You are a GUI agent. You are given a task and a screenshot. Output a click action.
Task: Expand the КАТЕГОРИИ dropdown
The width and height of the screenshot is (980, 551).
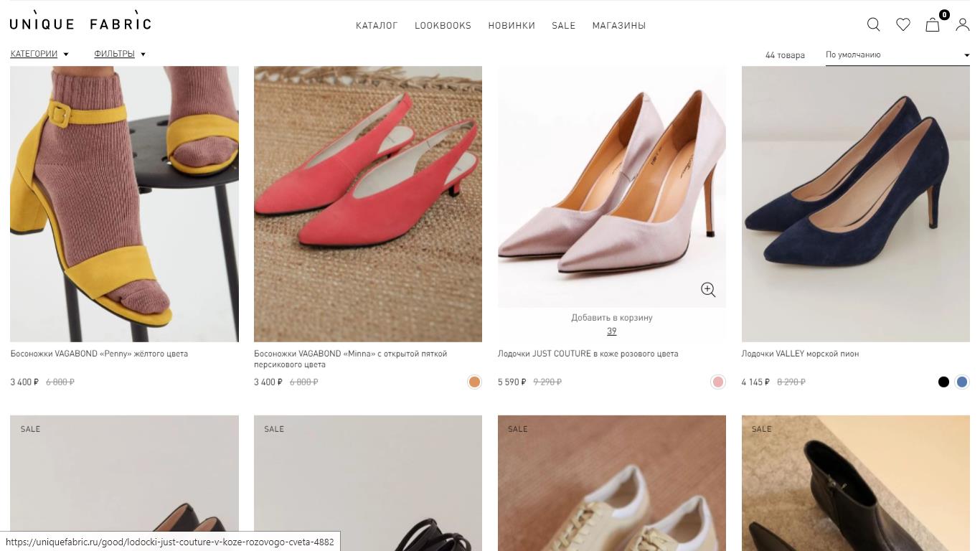pyautogui.click(x=39, y=54)
